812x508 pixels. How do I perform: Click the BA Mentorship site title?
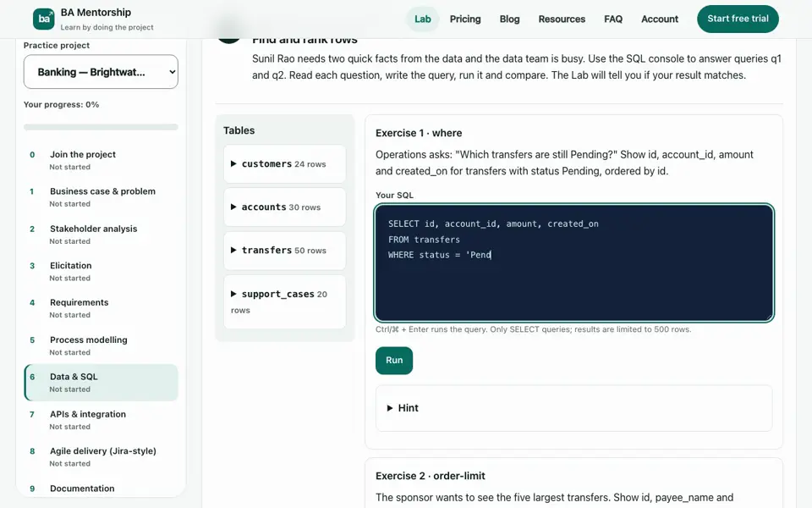[x=96, y=13]
